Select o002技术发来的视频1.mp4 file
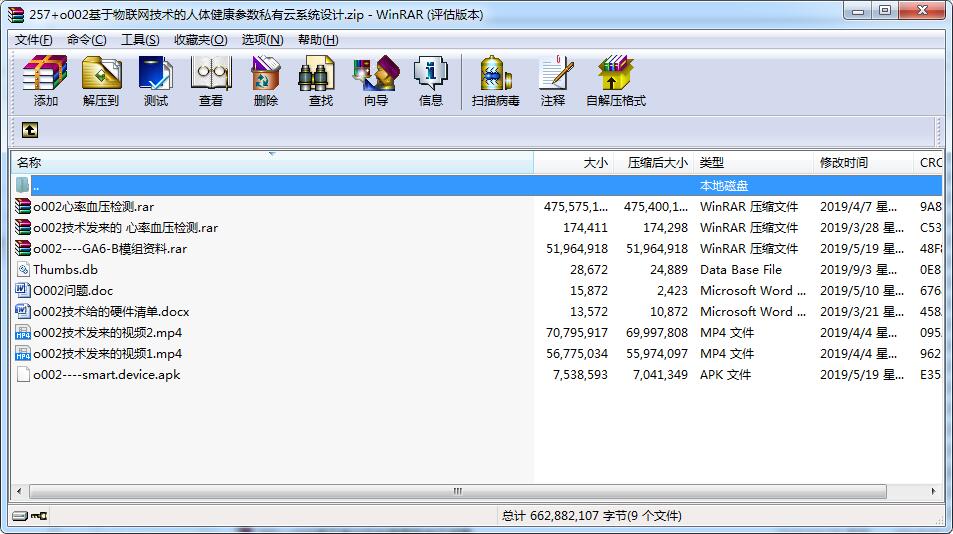Viewport: 953px width, 534px height. [x=108, y=354]
